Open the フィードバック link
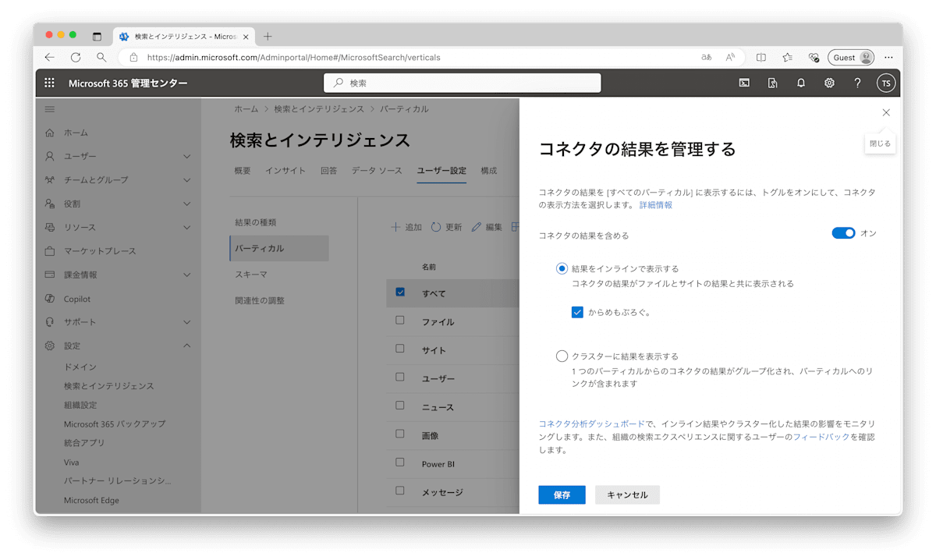The image size is (936, 560). pos(821,437)
